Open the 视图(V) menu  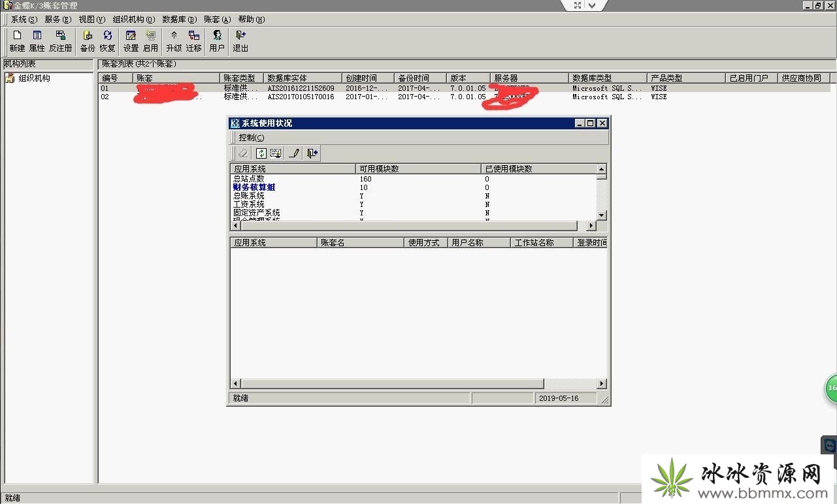point(91,20)
